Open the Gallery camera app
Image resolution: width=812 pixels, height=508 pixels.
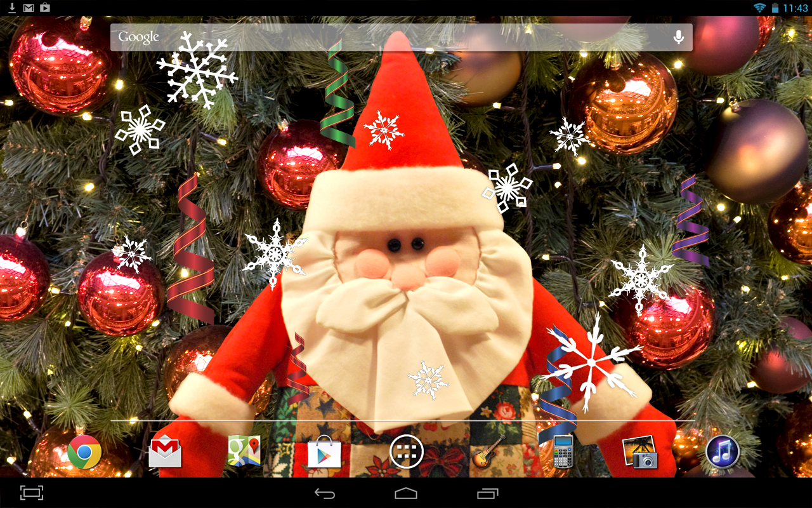tap(641, 453)
